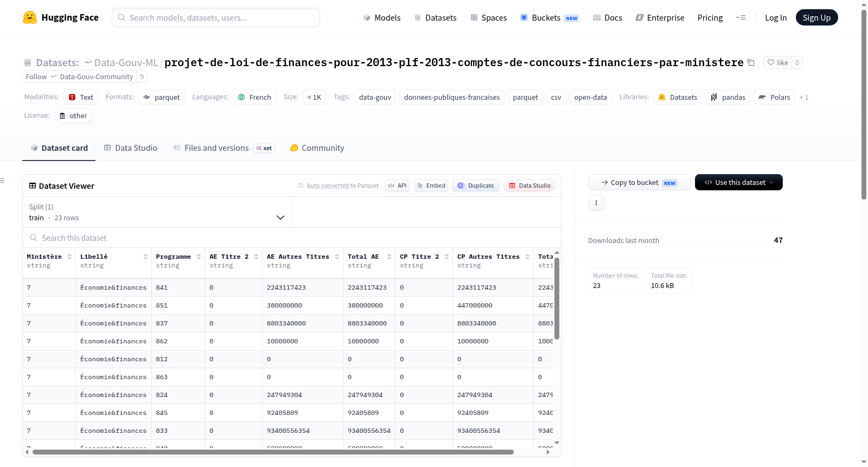Open Data Studio from the viewer header
This screenshot has height=467, width=868.
(x=529, y=185)
